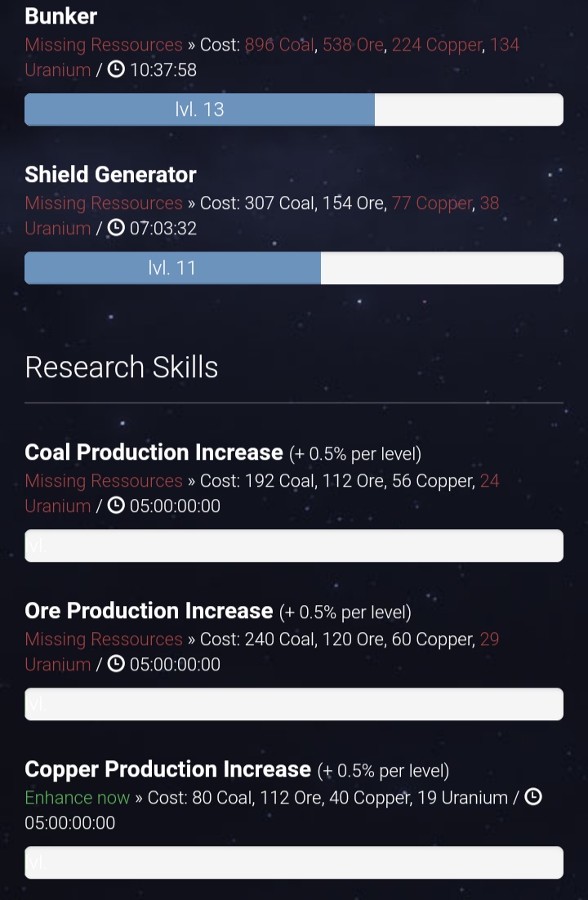The height and width of the screenshot is (900, 588).
Task: Click clock icon under Coal Production Increase
Action: point(116,505)
